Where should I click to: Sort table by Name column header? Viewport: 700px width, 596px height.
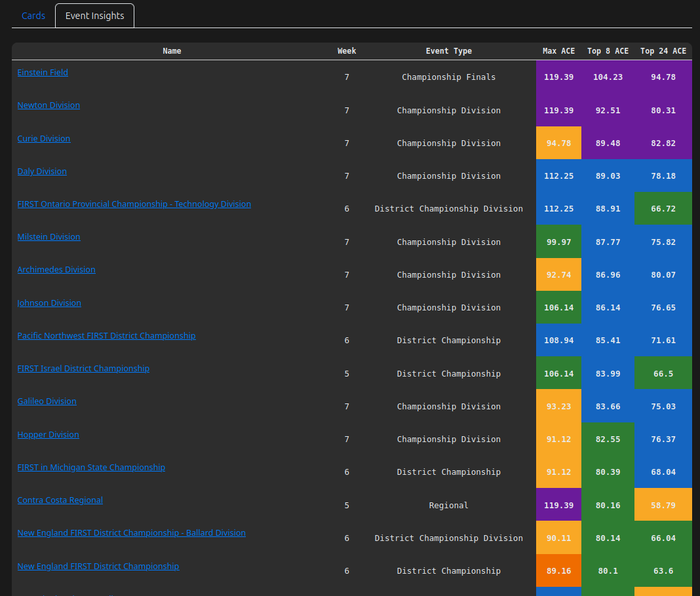click(x=172, y=51)
